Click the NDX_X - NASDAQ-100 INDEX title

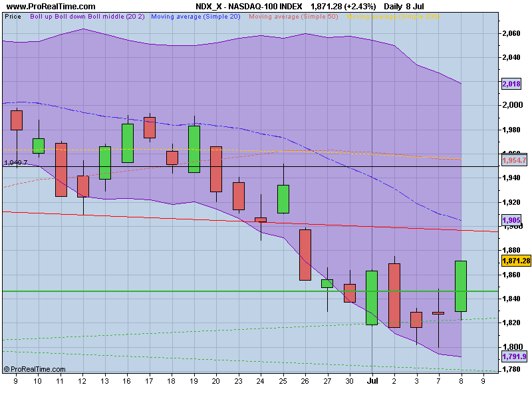(x=249, y=7)
